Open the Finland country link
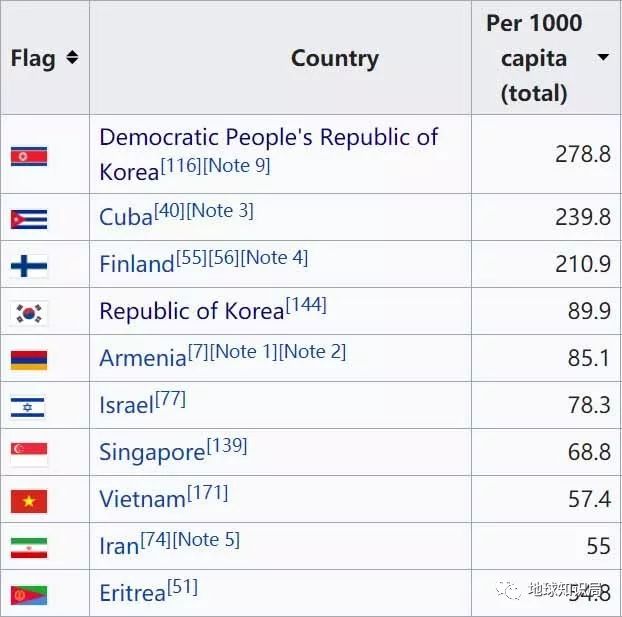Screen dimensions: 622x617 [137, 264]
